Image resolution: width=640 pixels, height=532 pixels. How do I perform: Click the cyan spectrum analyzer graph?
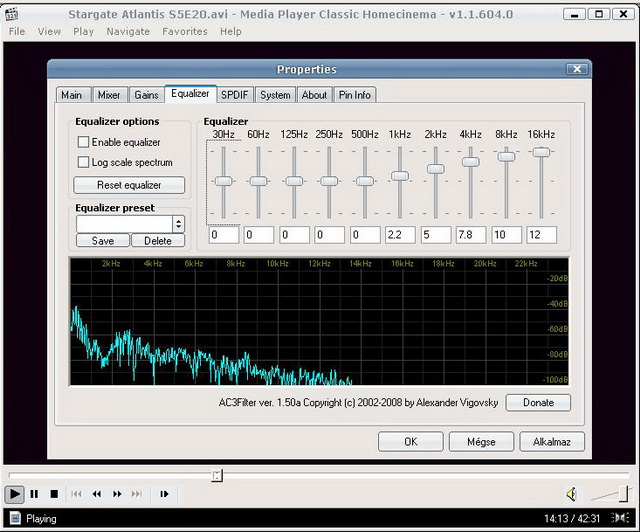click(x=319, y=321)
